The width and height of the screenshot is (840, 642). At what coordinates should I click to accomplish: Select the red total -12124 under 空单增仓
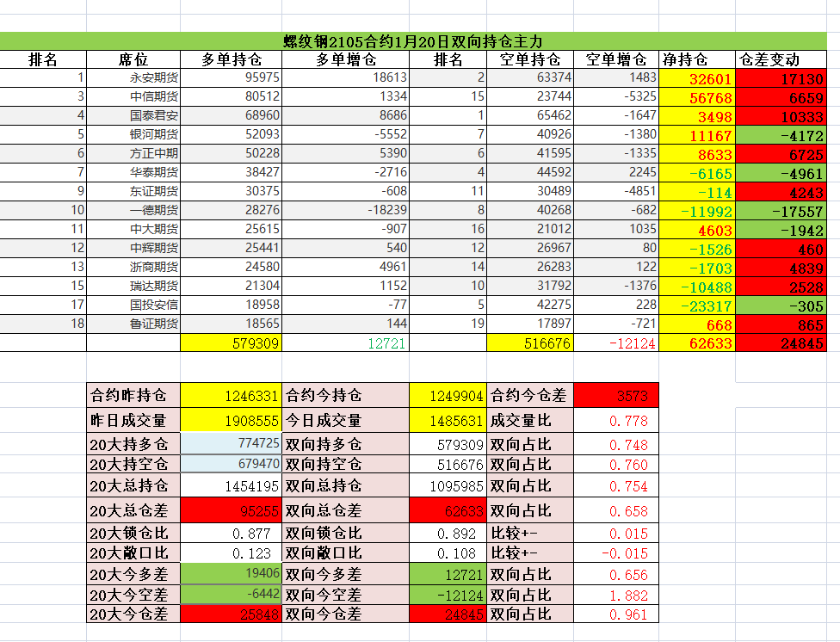(616, 343)
